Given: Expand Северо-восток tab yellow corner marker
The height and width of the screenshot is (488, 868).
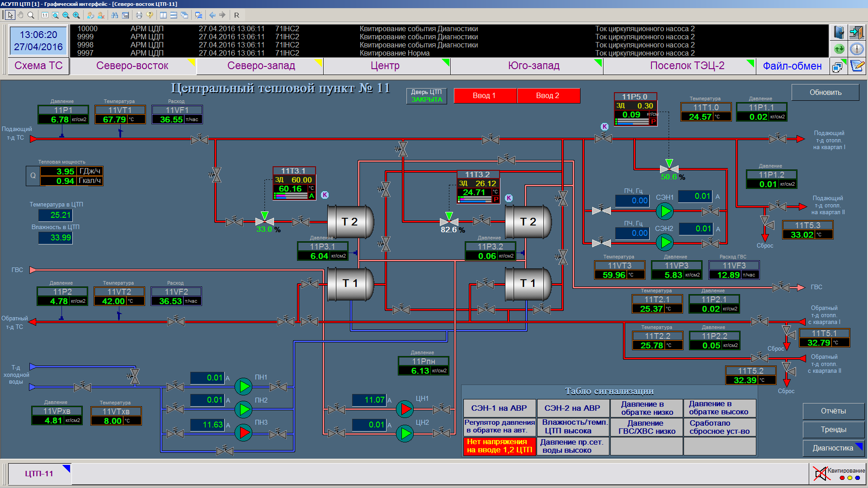Looking at the screenshot, I should (191, 62).
